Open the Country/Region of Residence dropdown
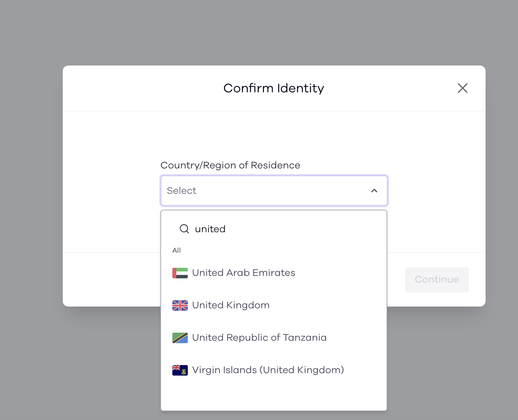The height and width of the screenshot is (420, 518). pos(274,191)
